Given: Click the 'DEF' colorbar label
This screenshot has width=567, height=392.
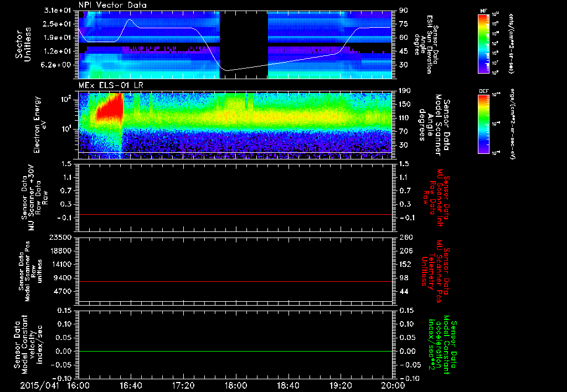Looking at the screenshot, I should click(484, 91).
